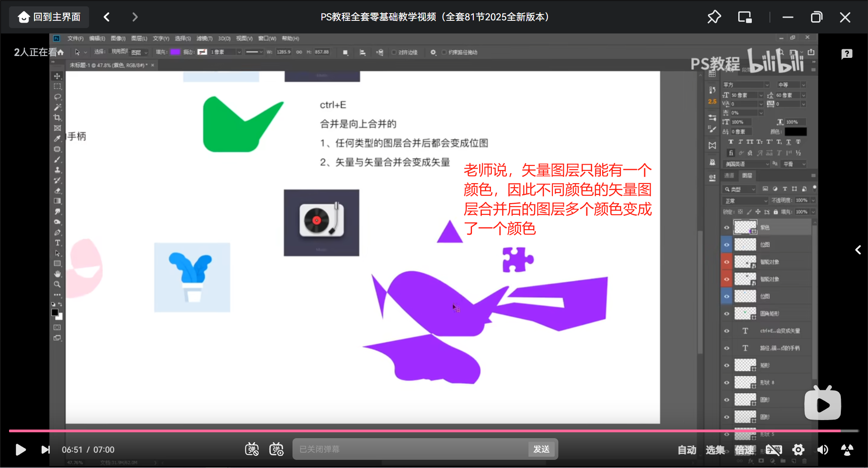Click the purple fill color swatch
This screenshot has height=468, width=868.
pos(175,52)
